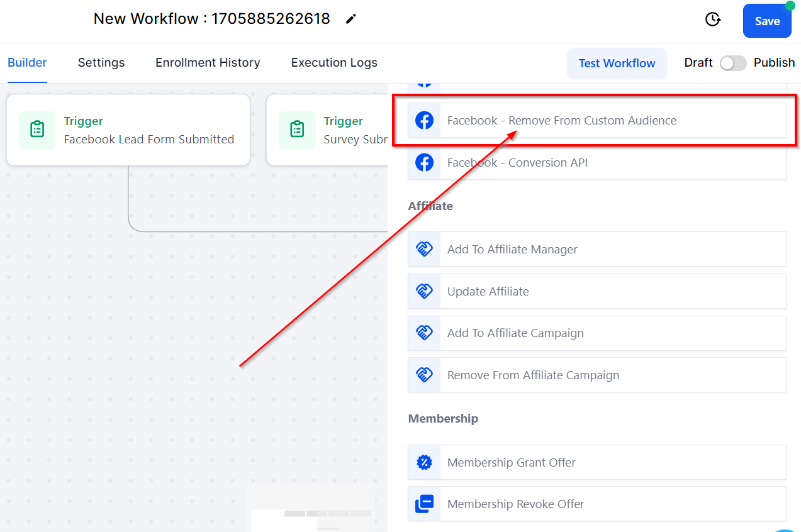This screenshot has width=801, height=532.
Task: Open version history clock icon
Action: click(x=712, y=19)
